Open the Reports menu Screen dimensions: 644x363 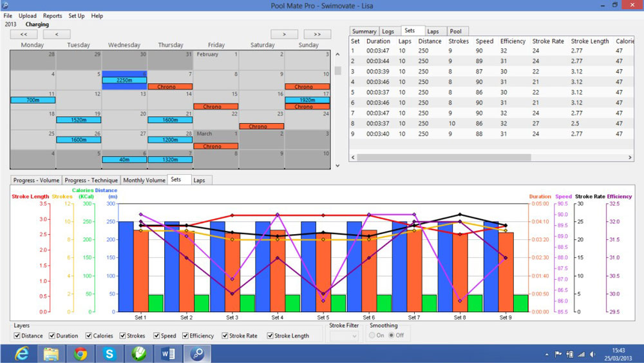[x=53, y=15]
